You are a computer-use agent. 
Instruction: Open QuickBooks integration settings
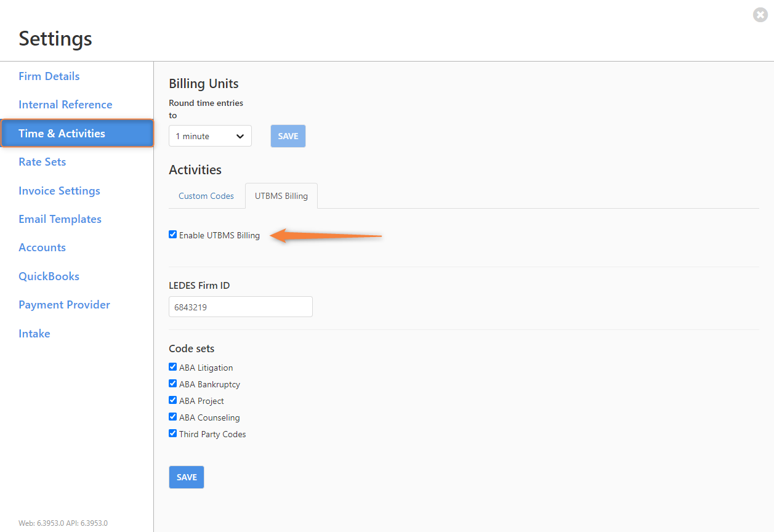(49, 276)
